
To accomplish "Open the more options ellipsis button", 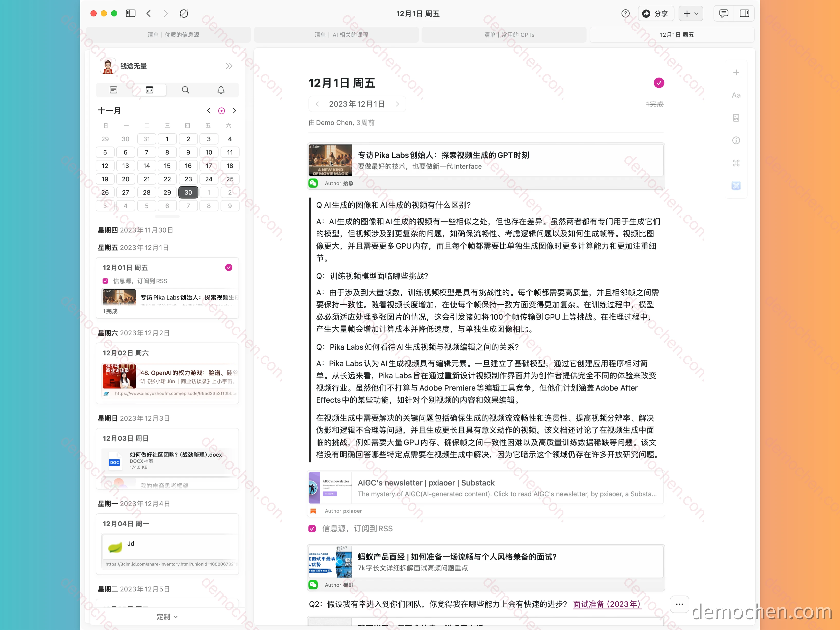I will (679, 604).
